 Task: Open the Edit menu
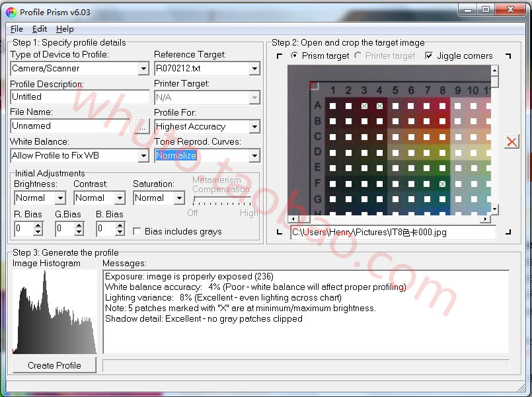click(x=40, y=29)
